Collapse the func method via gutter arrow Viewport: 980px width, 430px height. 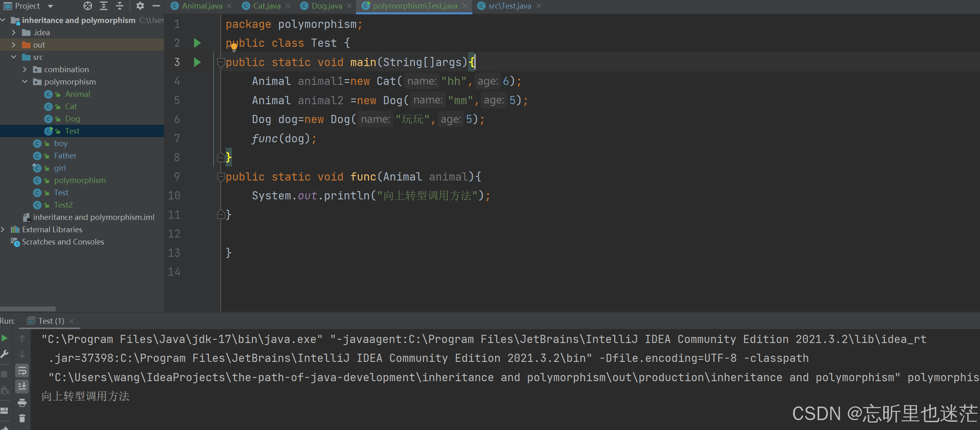[221, 176]
